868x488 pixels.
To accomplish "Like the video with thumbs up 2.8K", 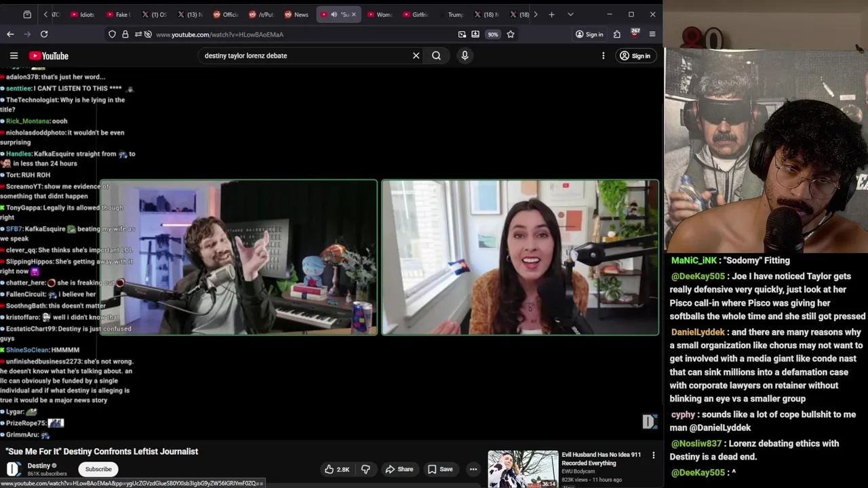I will point(337,469).
